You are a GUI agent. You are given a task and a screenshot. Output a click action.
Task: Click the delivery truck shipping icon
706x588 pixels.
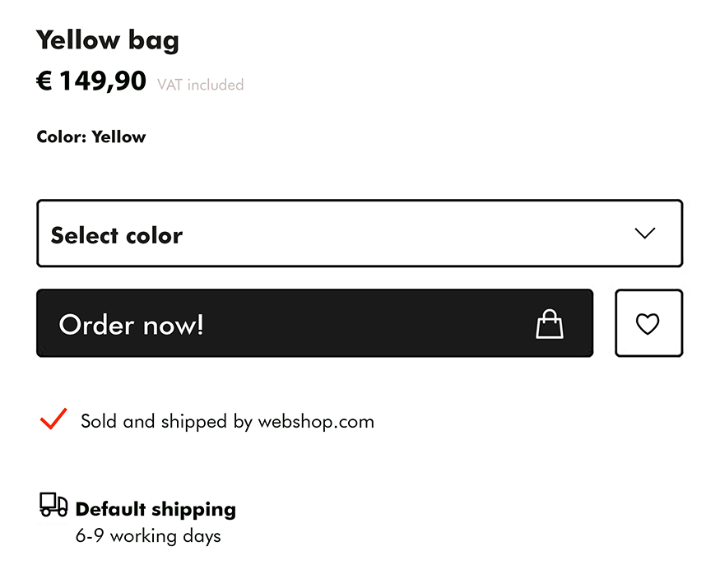[x=53, y=504]
